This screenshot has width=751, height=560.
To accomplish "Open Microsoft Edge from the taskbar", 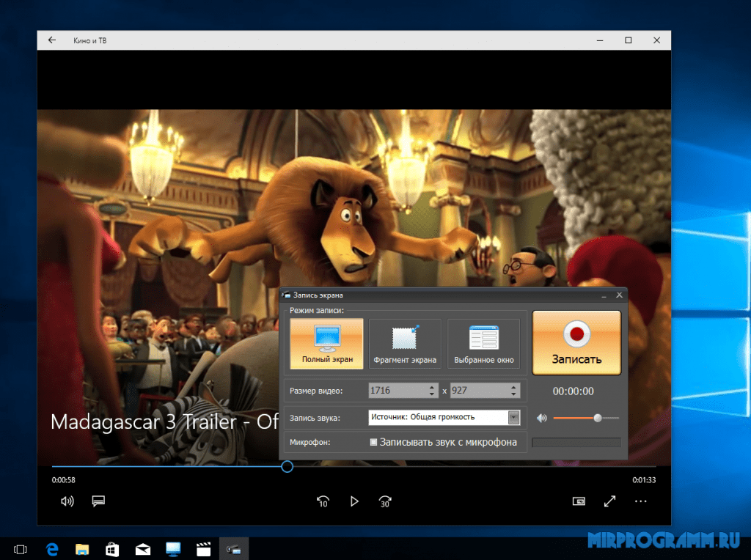I will 52,548.
